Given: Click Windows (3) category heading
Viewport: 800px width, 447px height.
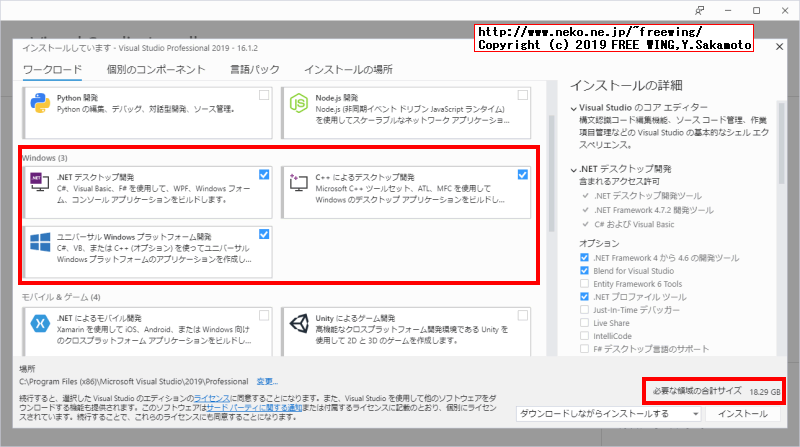Looking at the screenshot, I should 45,158.
